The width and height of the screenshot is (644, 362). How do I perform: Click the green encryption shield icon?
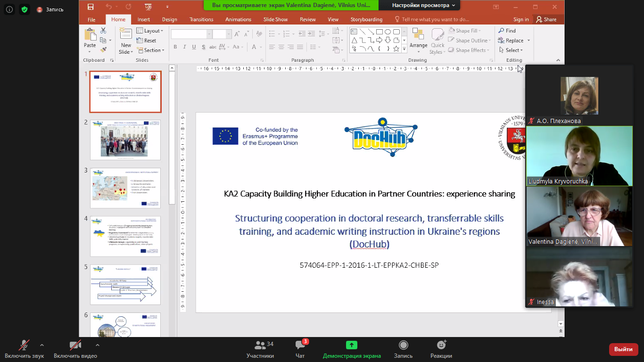point(25,9)
